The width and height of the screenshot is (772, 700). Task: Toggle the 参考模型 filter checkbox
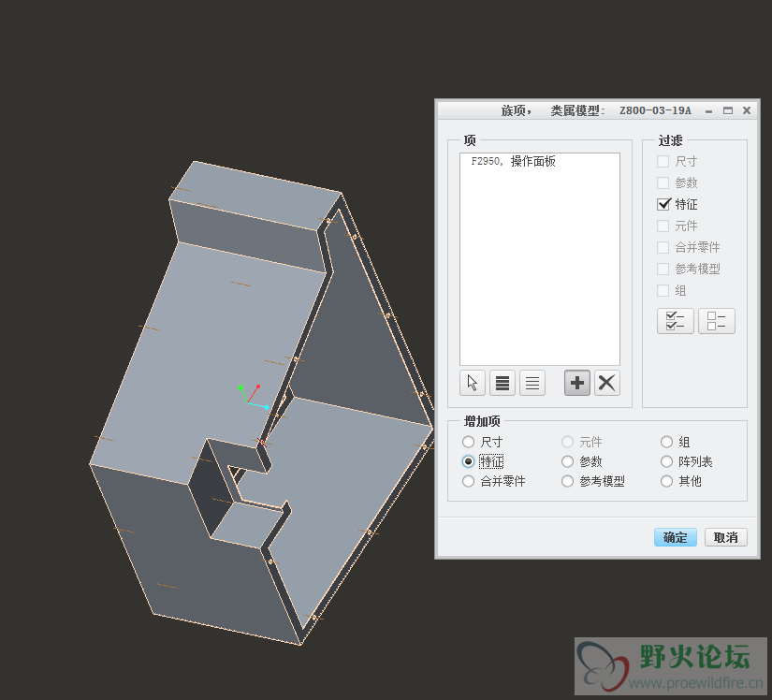pyautogui.click(x=663, y=269)
